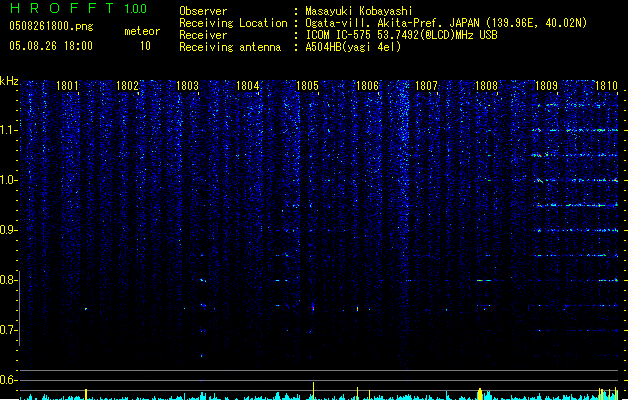Click the 1806 time marker

(x=367, y=86)
